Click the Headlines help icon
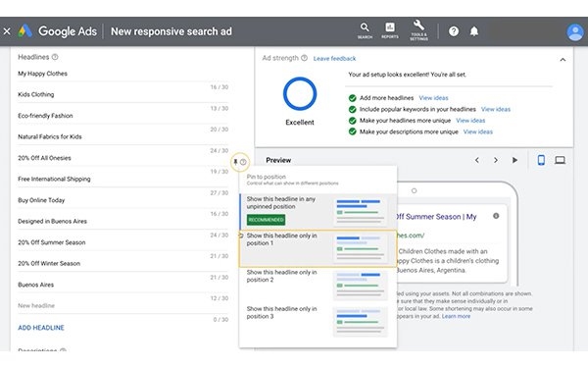The width and height of the screenshot is (588, 368). point(55,57)
